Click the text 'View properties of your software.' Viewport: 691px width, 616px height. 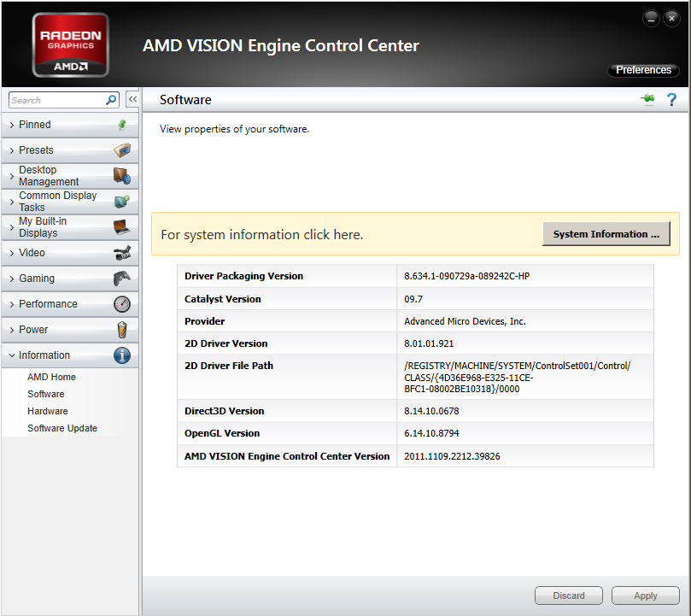234,129
